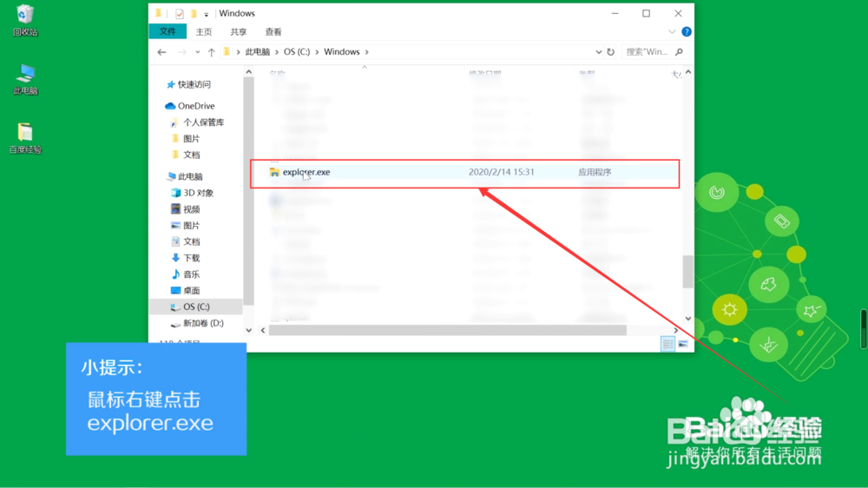Expand the ribbon with chevron

672,32
